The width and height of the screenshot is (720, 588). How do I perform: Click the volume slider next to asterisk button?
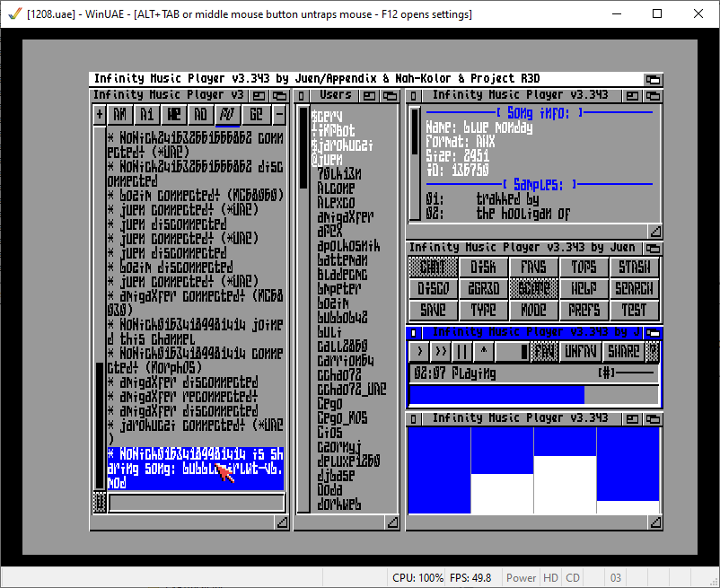click(512, 352)
